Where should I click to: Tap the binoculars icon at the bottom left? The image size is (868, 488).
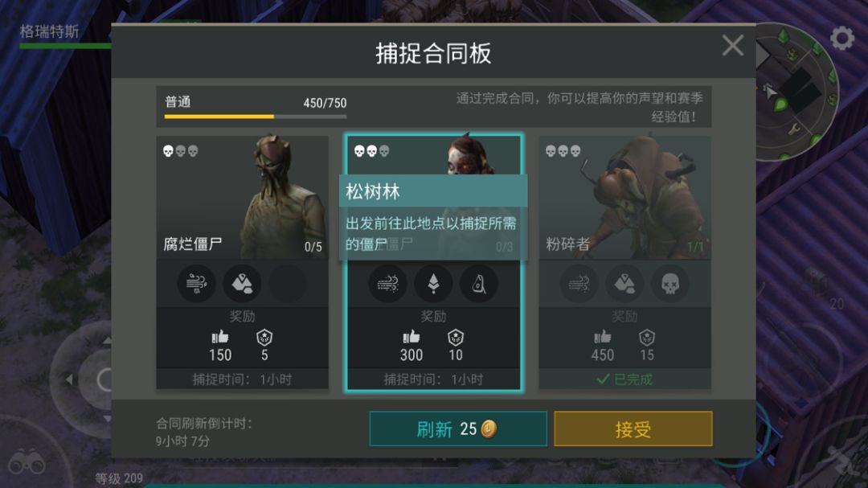point(26,462)
